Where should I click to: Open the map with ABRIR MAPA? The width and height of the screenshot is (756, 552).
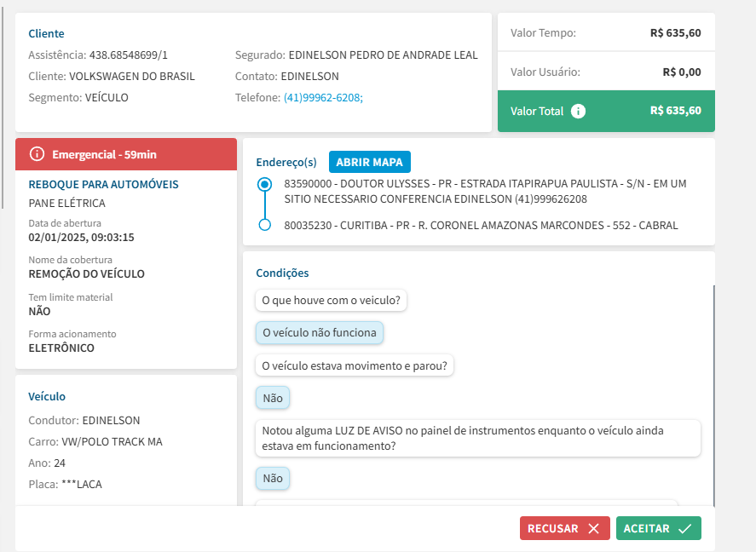[370, 162]
